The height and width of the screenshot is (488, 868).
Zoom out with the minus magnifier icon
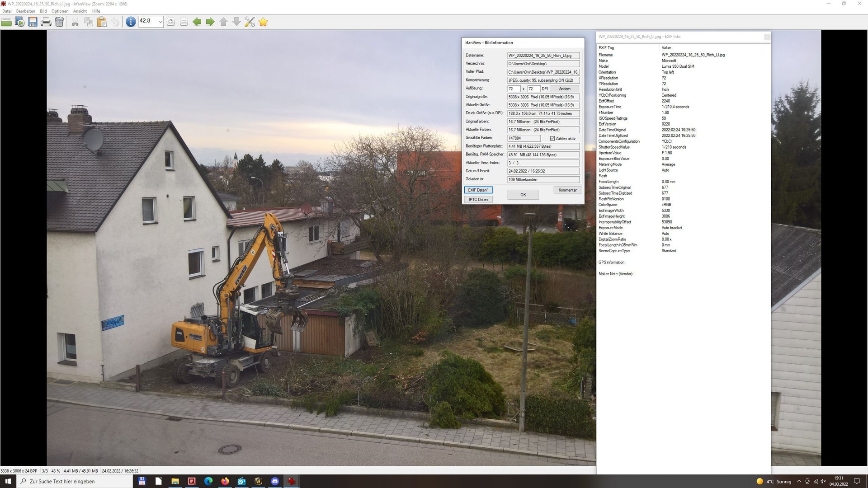click(184, 22)
